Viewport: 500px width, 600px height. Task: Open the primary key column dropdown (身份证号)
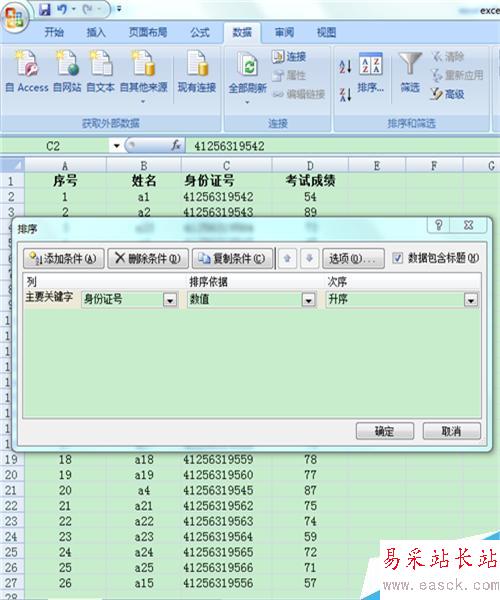pos(170,300)
